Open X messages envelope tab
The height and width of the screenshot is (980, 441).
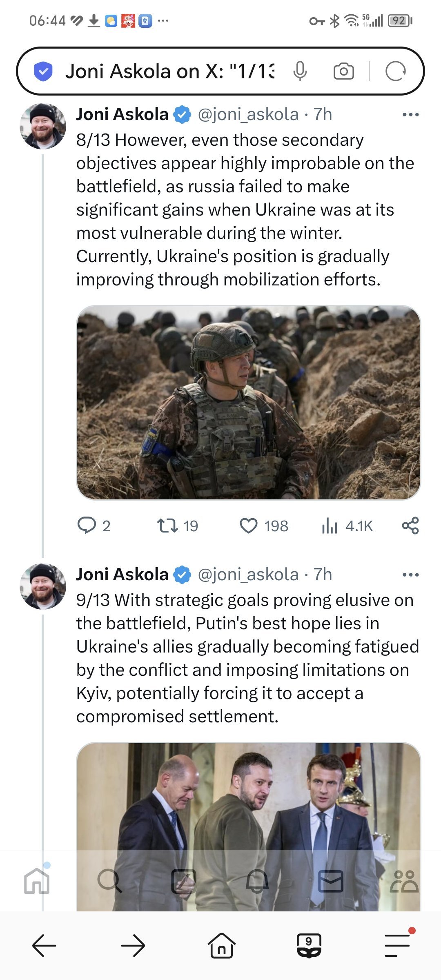(x=330, y=881)
